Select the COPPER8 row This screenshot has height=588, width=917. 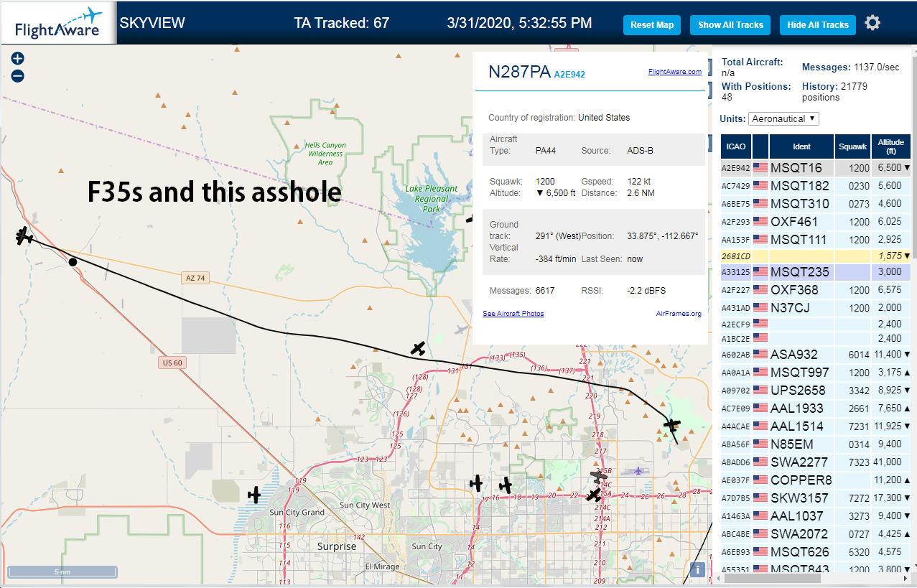point(815,480)
